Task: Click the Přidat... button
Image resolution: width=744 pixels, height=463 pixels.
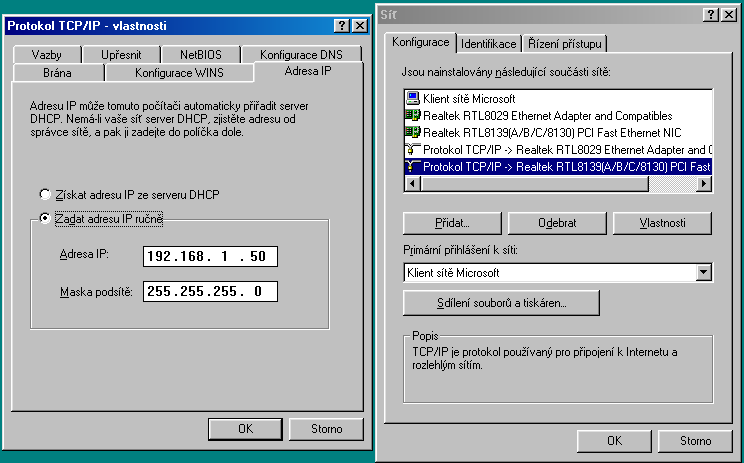Action: click(x=452, y=223)
